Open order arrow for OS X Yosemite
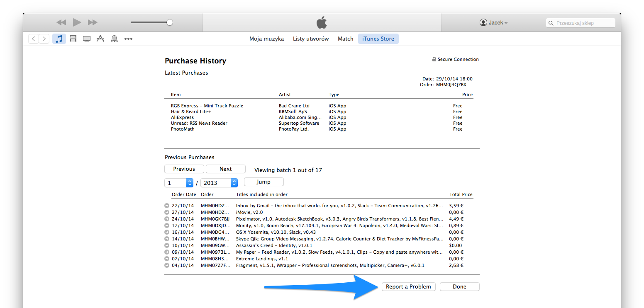 (x=167, y=232)
